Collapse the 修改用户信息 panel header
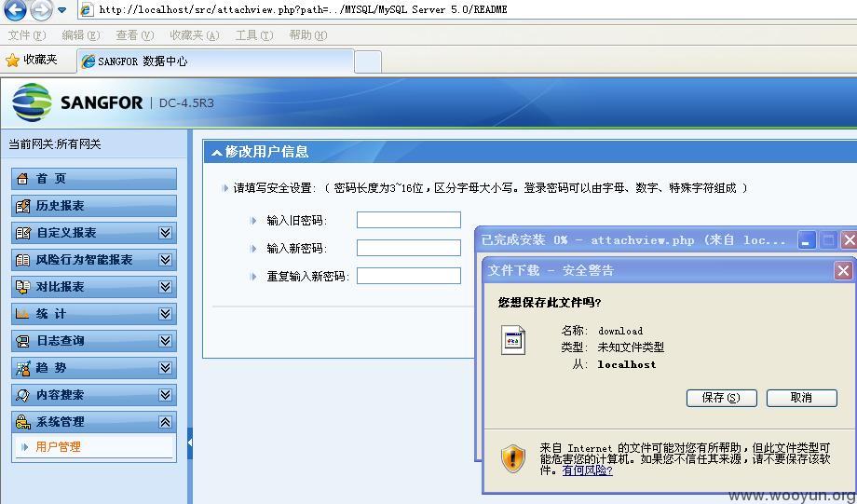This screenshot has height=504, width=857. [x=218, y=153]
